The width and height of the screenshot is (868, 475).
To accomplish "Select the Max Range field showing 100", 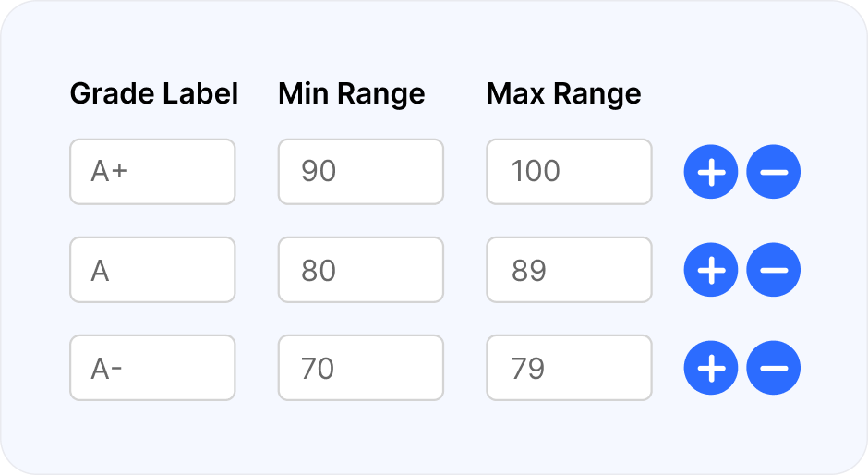I will point(569,172).
